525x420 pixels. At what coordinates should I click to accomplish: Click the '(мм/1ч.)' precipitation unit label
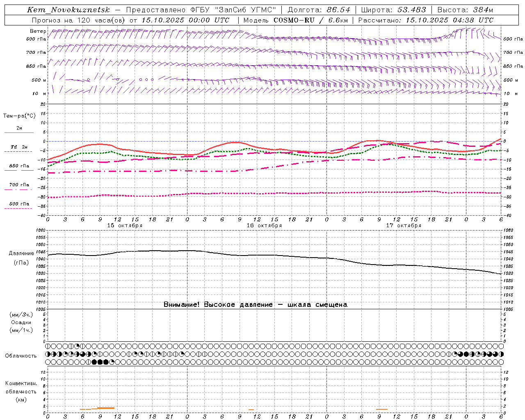21,330
